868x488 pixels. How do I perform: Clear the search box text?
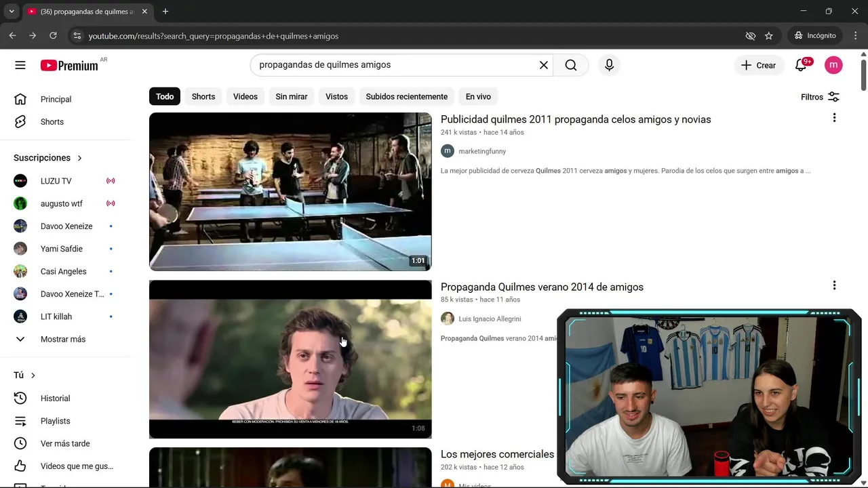coord(543,65)
